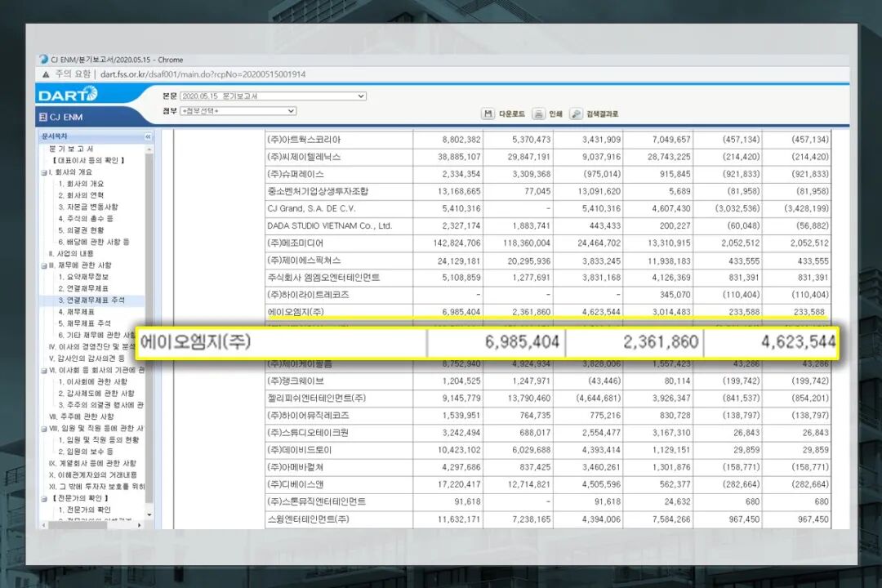882x588 pixels.
Task: Open 4. 주식의 총수 등 tree item
Action: [86, 218]
